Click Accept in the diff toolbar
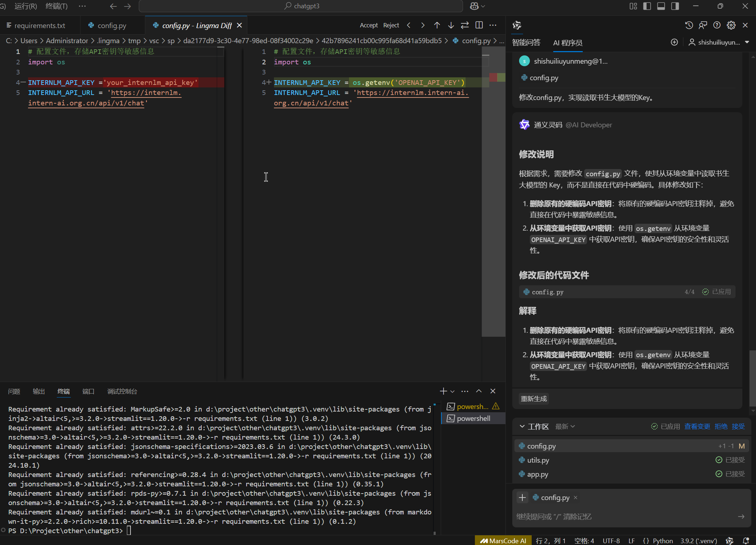756x545 pixels. point(368,25)
